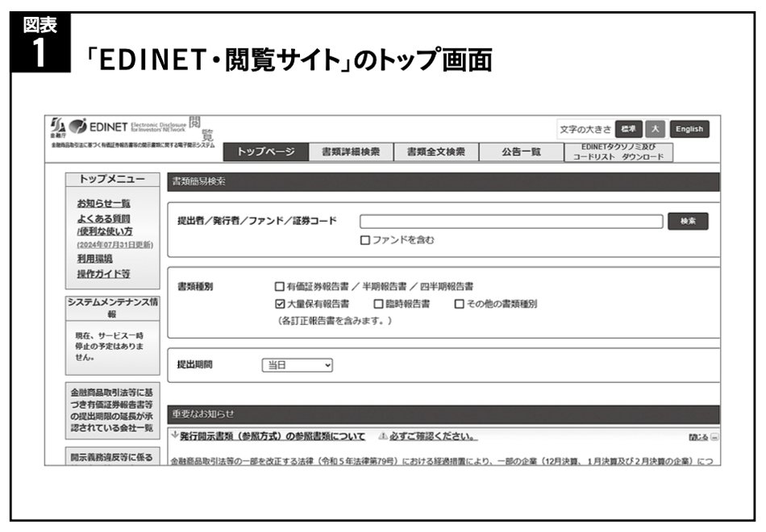Click the 閉じる text link
The width and height of the screenshot is (766, 532).
point(698,437)
